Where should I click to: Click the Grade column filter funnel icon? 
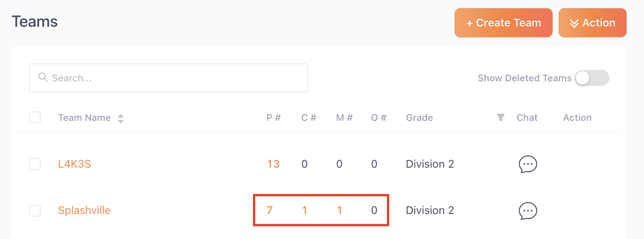(x=501, y=118)
